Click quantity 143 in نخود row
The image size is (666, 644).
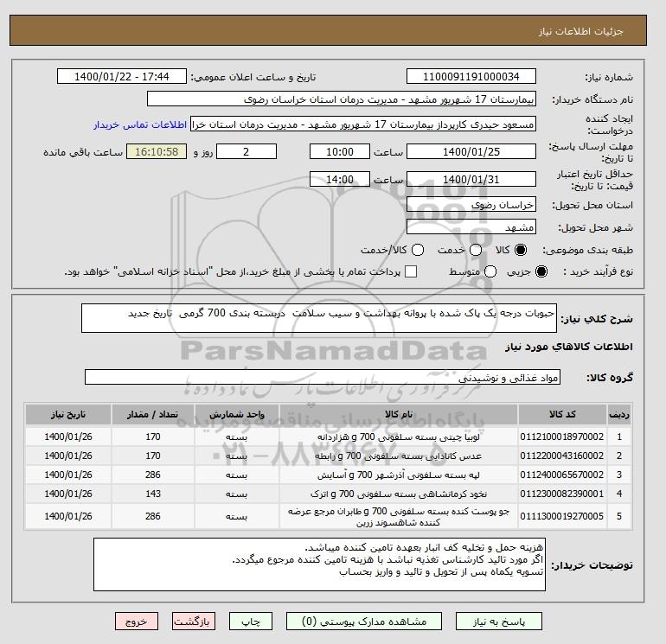coord(153,494)
